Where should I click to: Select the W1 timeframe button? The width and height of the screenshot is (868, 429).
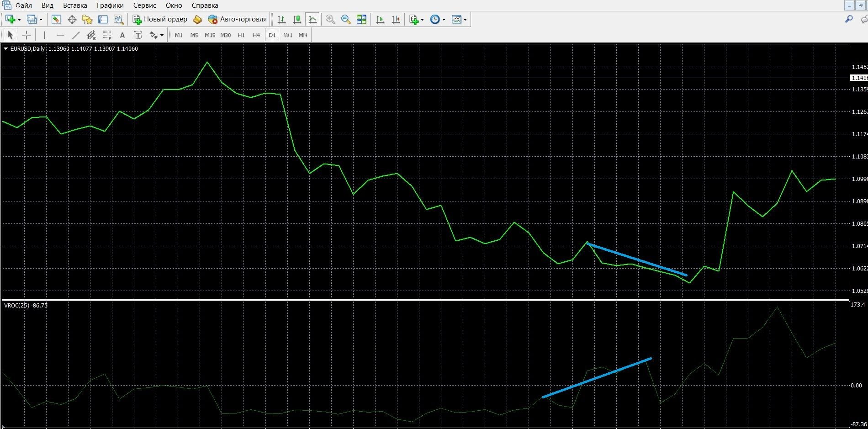click(288, 35)
